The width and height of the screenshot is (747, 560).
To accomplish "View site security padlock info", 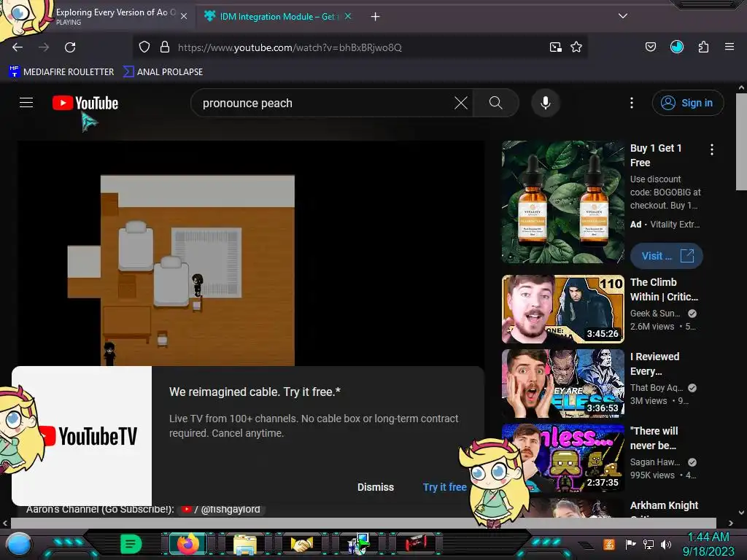I will 165,47.
